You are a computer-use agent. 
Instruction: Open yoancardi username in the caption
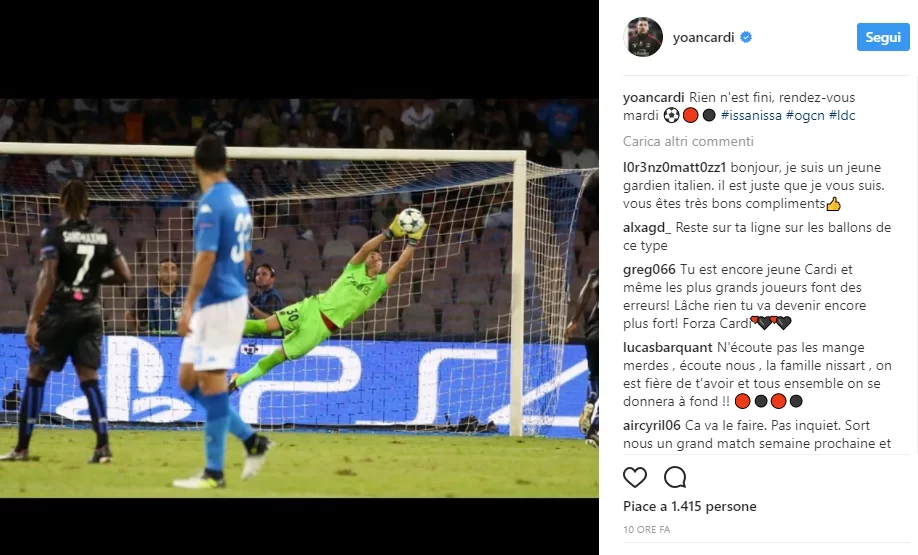coord(653,97)
